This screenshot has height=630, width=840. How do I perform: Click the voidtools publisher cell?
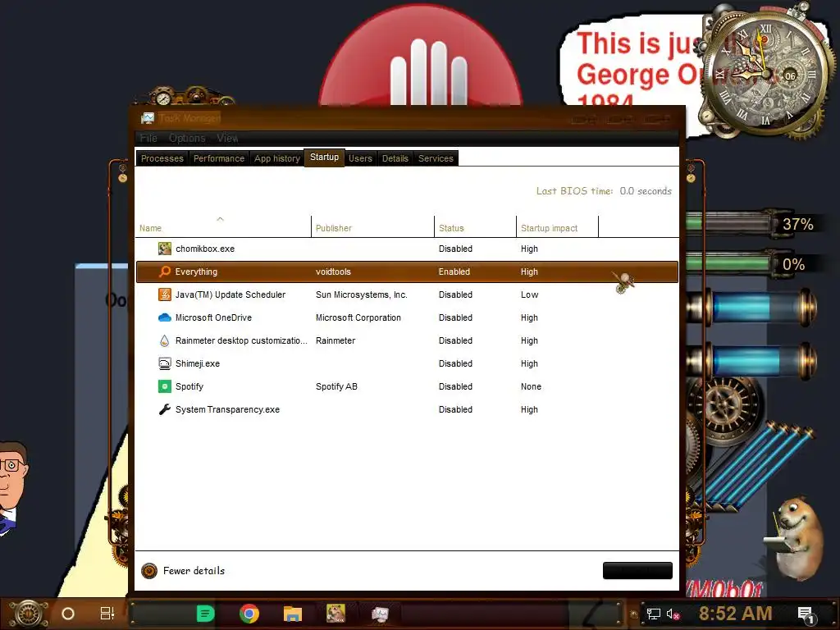tap(333, 272)
